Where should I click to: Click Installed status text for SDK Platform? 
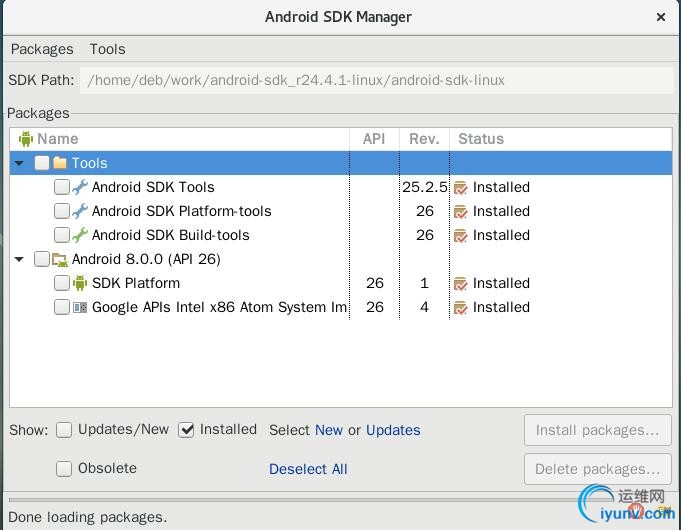(x=501, y=283)
